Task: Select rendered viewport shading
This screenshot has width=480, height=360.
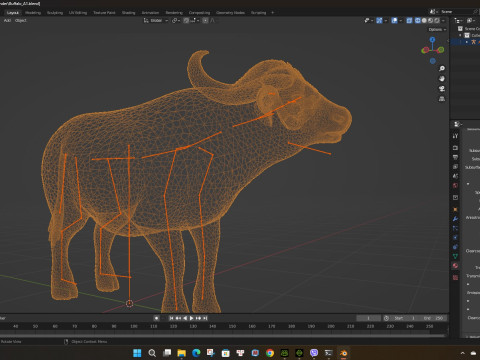Action: (437, 20)
